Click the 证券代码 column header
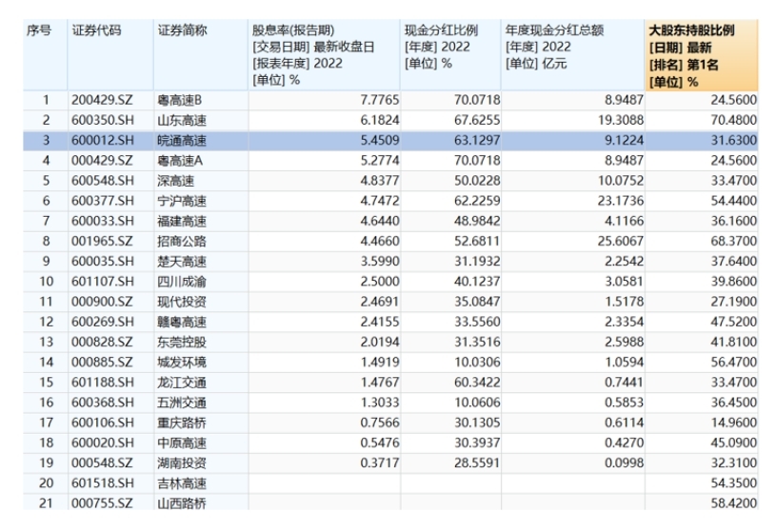Image resolution: width=776 pixels, height=532 pixels. (110, 55)
